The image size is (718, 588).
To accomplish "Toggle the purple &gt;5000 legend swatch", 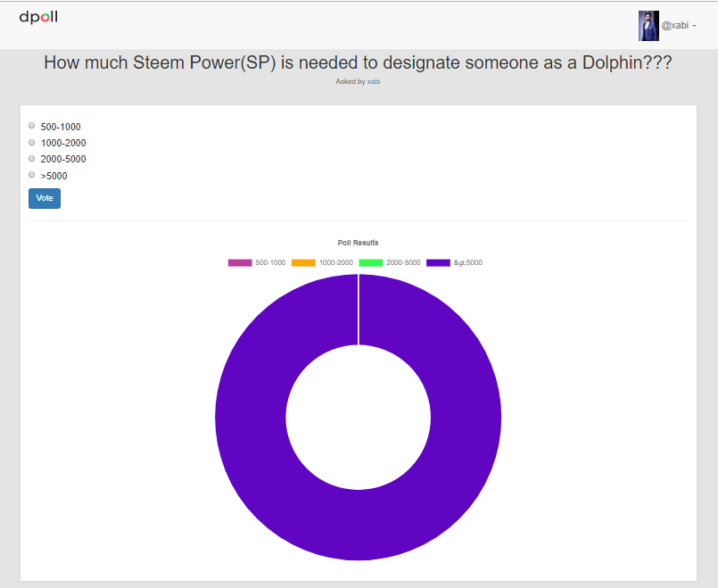I will (x=438, y=263).
